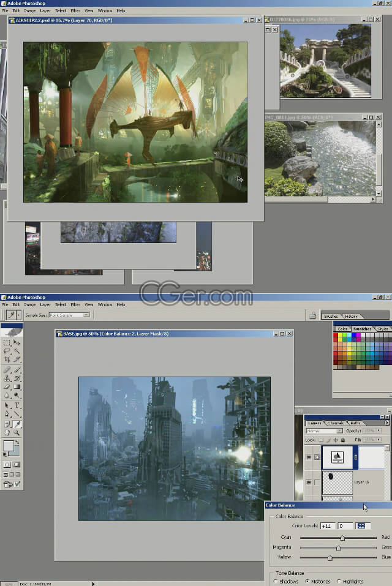392x586 pixels.
Task: Open the History tab in palette well
Action: point(351,316)
